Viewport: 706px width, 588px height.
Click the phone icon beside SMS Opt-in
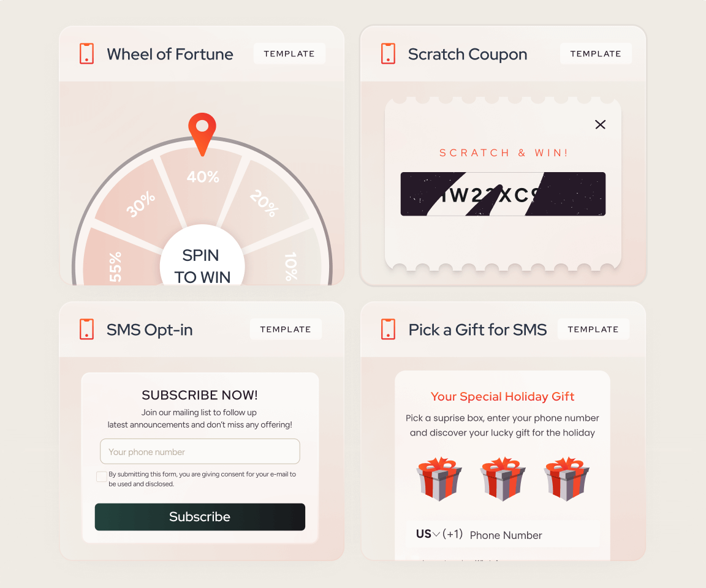pos(86,329)
